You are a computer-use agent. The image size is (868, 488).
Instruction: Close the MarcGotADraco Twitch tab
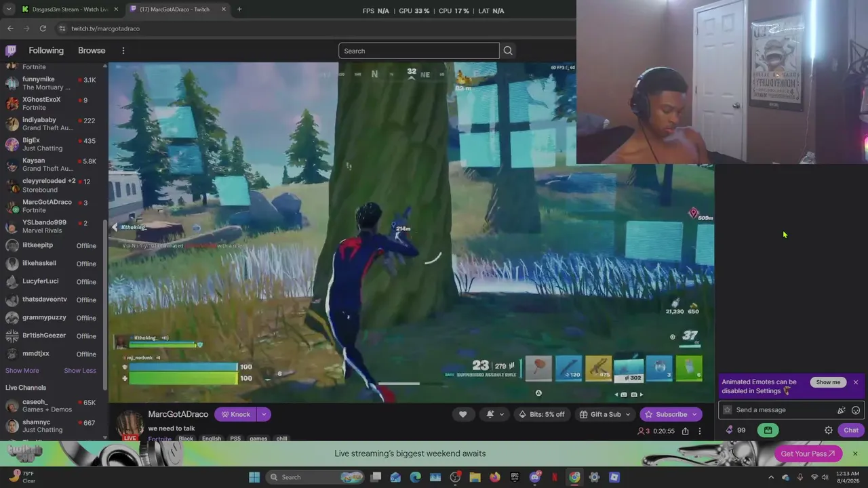pyautogui.click(x=223, y=9)
